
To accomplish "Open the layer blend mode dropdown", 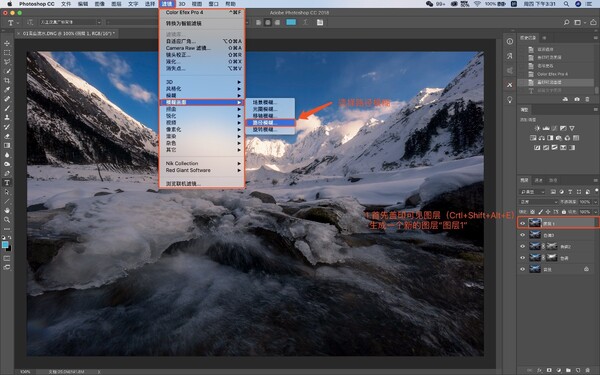I will tap(539, 202).
